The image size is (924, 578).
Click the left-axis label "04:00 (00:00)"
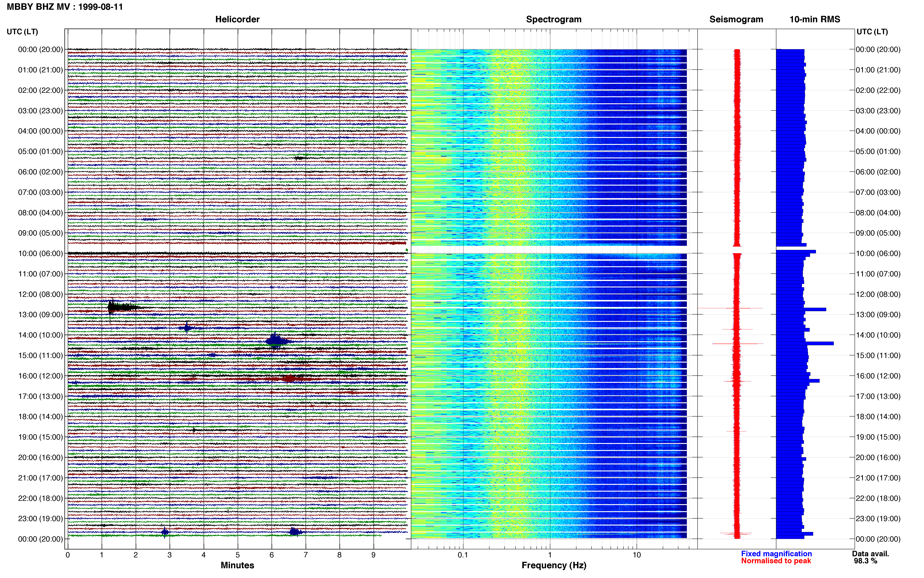tap(41, 131)
